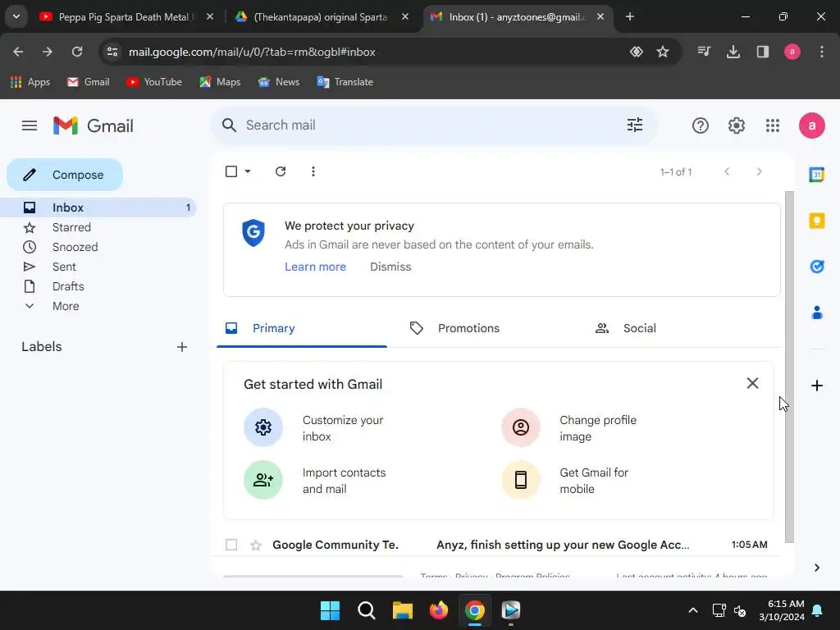Viewport: 840px width, 630px height.
Task: Close the Get started with Gmail card
Action: pyautogui.click(x=752, y=383)
